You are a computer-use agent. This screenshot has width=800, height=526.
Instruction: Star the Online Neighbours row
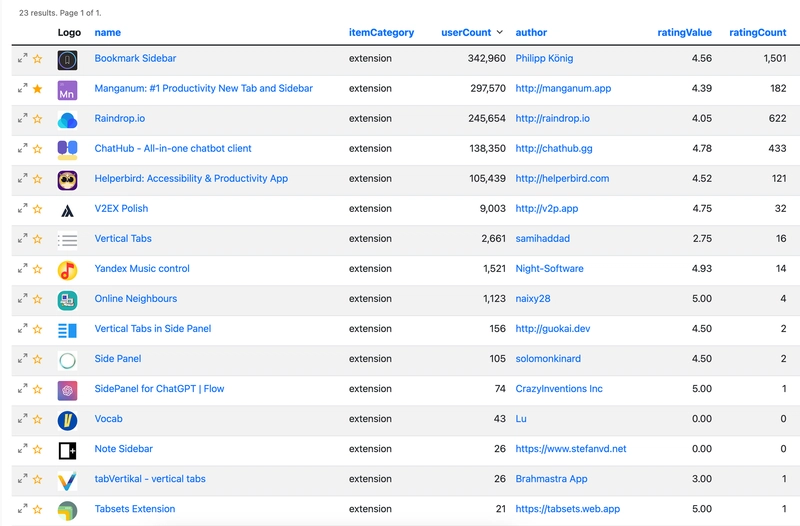[x=37, y=299]
